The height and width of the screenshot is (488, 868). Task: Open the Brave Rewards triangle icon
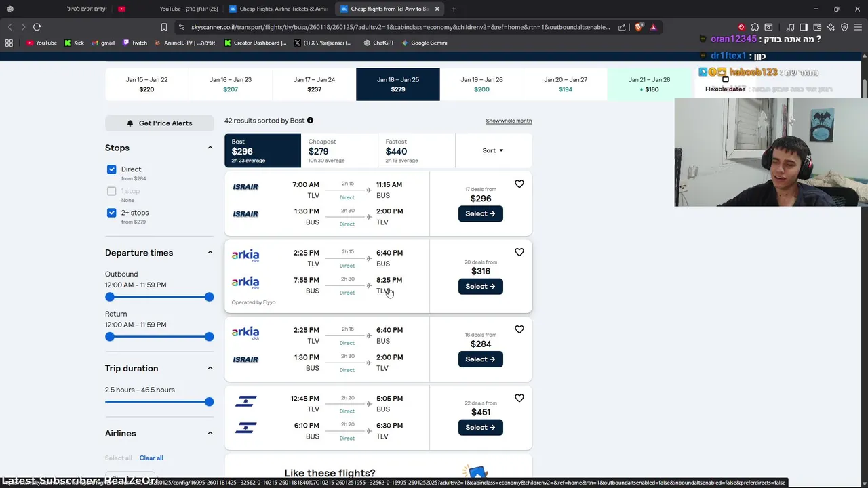[653, 27]
